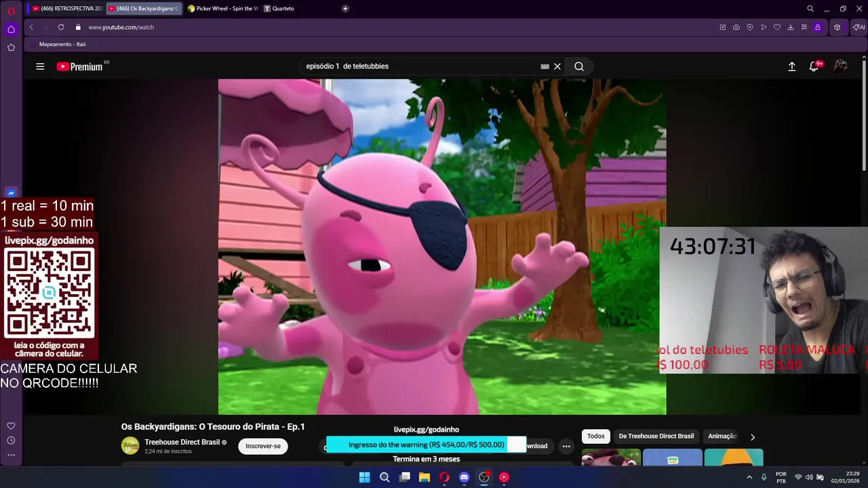Select De Treehouse Direct Brasil chip
This screenshot has height=488, width=868.
point(656,436)
